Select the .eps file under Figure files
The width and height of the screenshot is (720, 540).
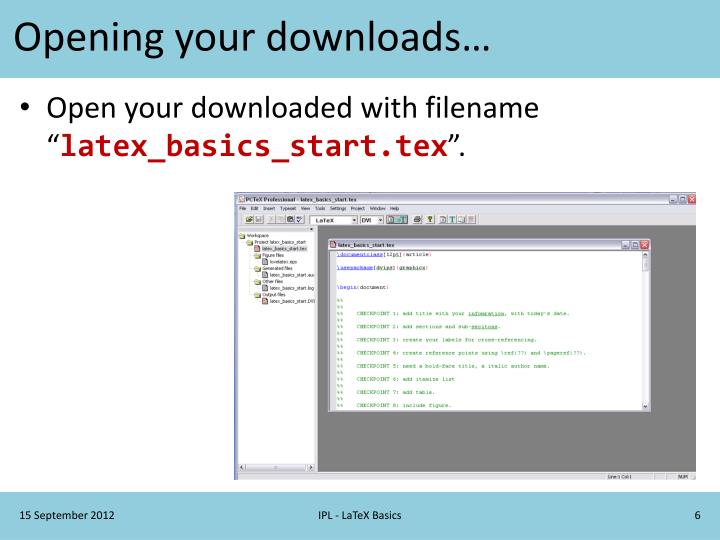tap(283, 262)
